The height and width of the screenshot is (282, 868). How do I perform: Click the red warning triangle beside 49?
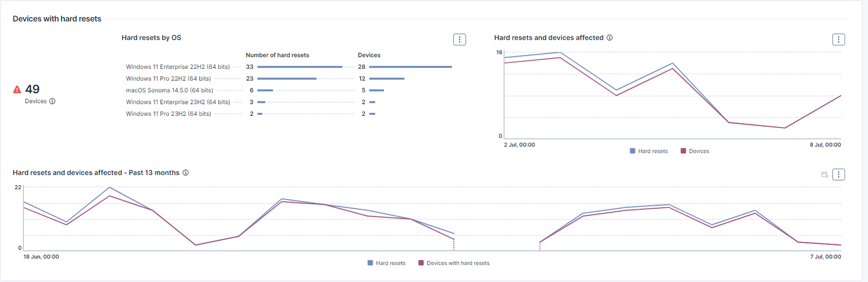17,89
